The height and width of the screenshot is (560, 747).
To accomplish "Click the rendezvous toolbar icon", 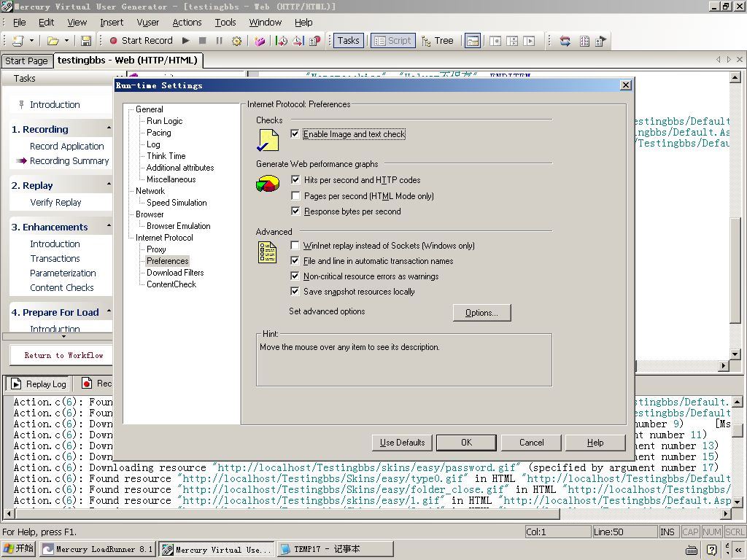I will (314, 41).
